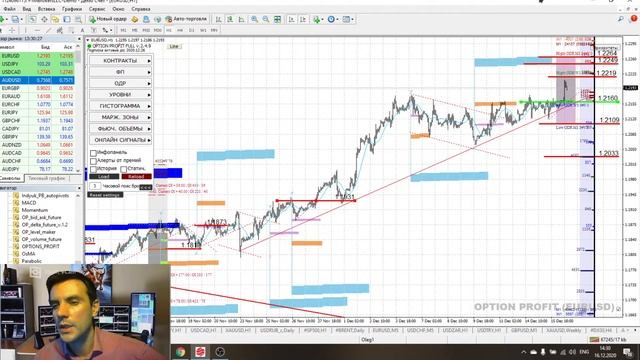
Task: Click the red Reload button
Action: [136, 177]
